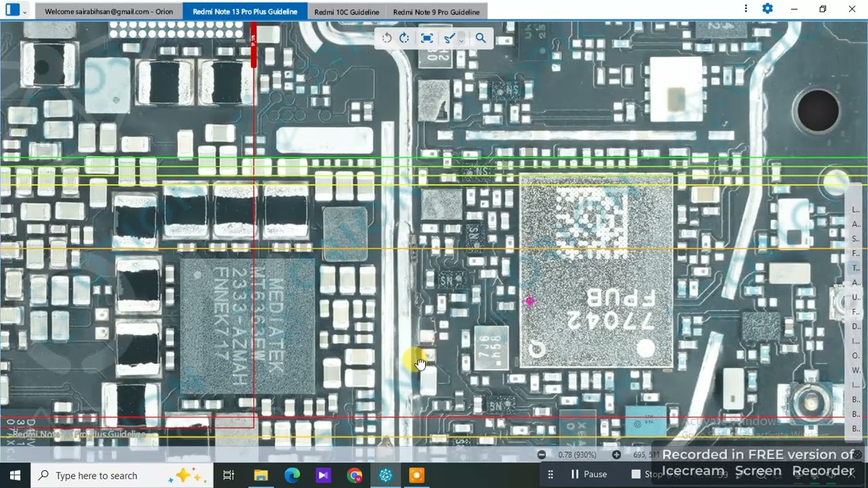The width and height of the screenshot is (868, 488).
Task: Open Google Chrome from the taskbar
Action: pos(355,475)
